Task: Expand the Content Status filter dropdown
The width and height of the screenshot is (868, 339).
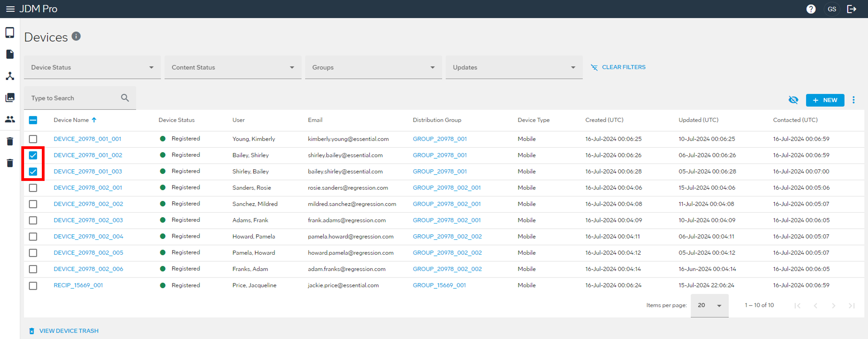Action: click(233, 67)
